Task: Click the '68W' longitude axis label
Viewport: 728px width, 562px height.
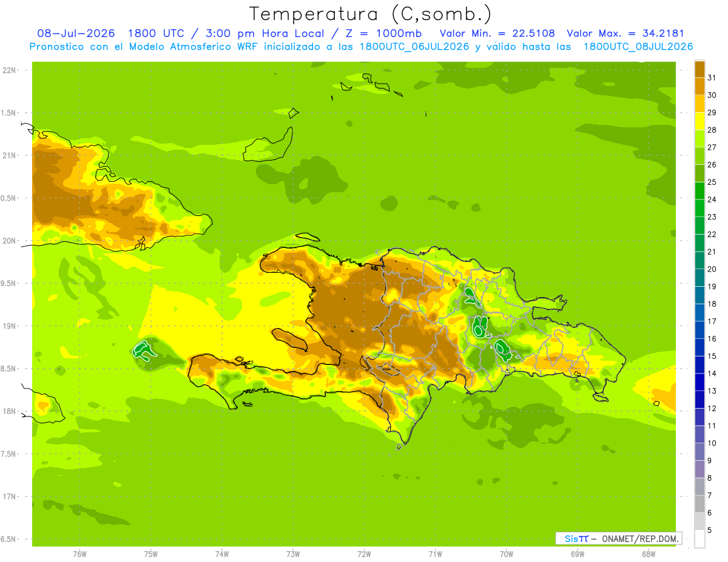Action: pos(649,554)
